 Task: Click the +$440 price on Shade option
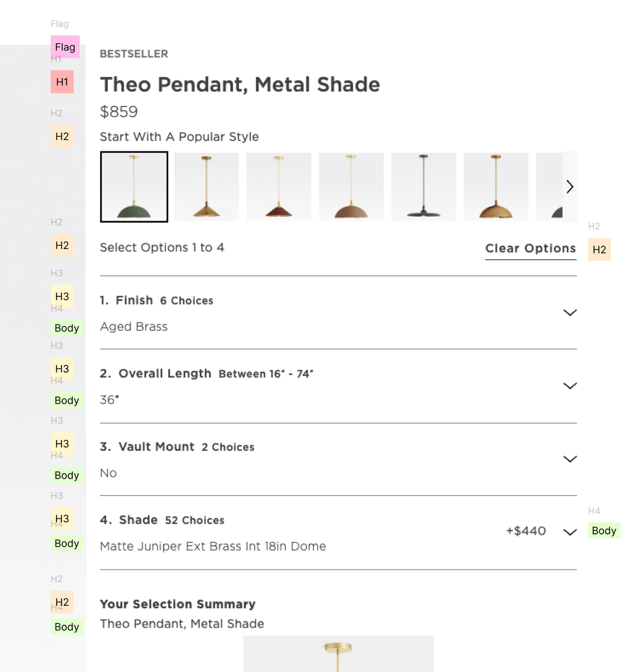pos(525,531)
